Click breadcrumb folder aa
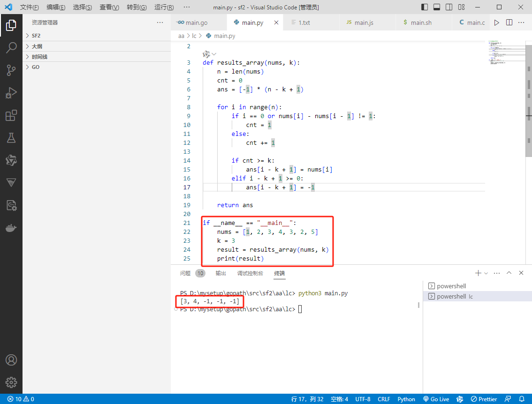This screenshot has height=404, width=532. [x=181, y=36]
